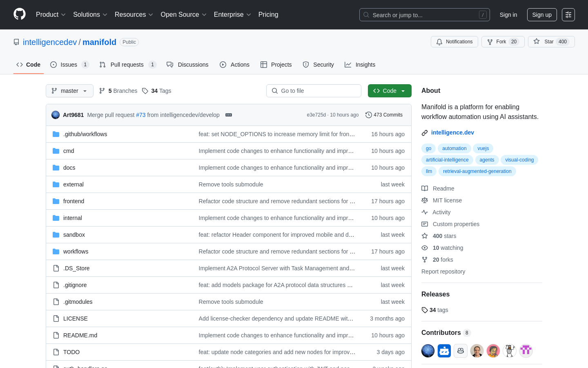Star the manifold repository
588x368 pixels.
click(551, 42)
